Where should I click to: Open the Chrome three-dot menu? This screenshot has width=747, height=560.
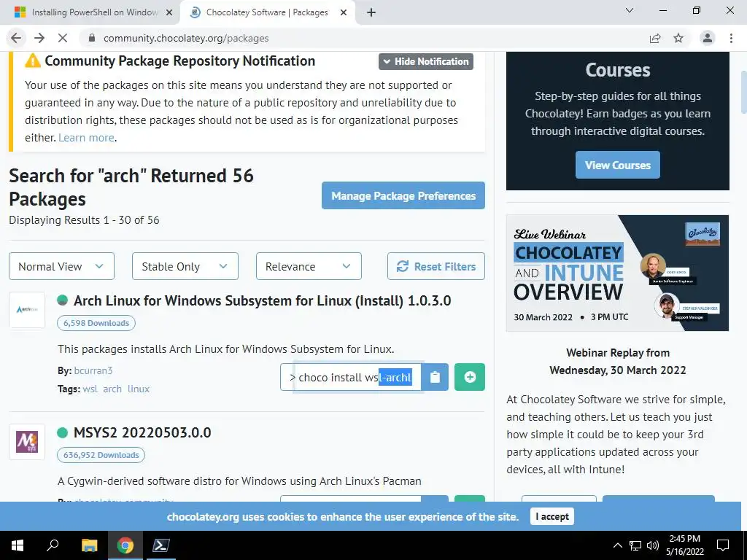731,38
